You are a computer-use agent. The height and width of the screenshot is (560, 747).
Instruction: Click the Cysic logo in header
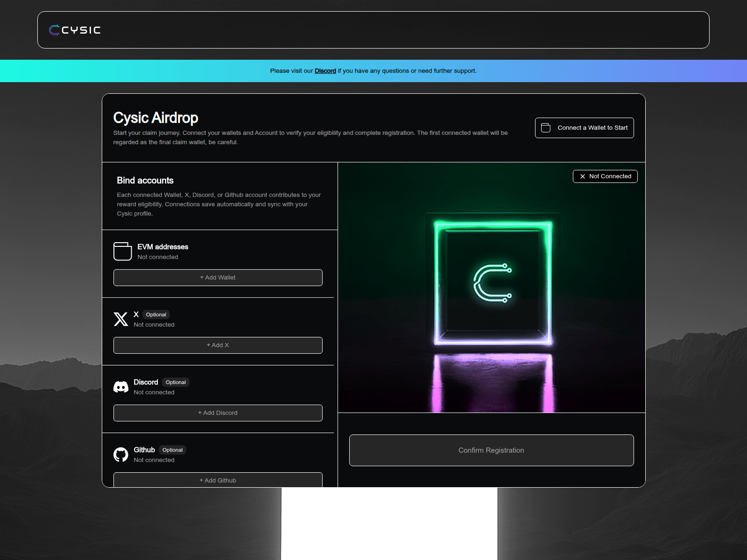click(75, 30)
